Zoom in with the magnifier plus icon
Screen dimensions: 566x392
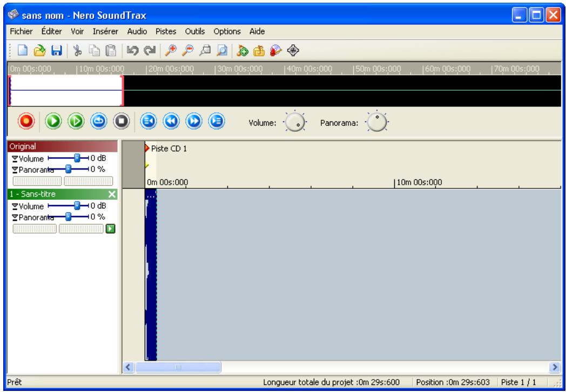click(x=170, y=50)
